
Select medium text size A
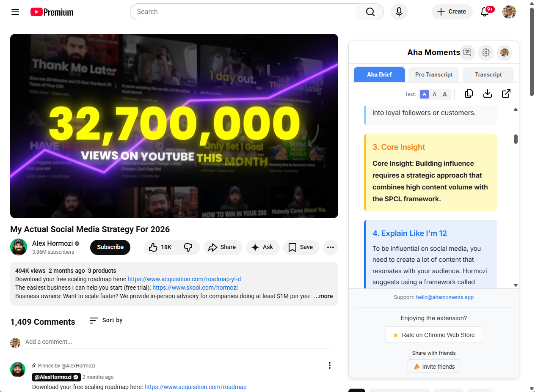tap(435, 94)
